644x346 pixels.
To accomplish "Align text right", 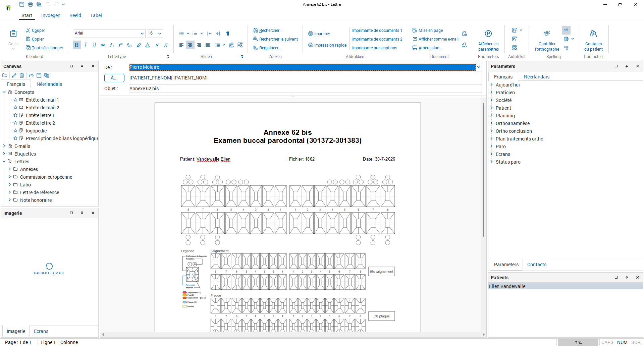I will coord(199,45).
